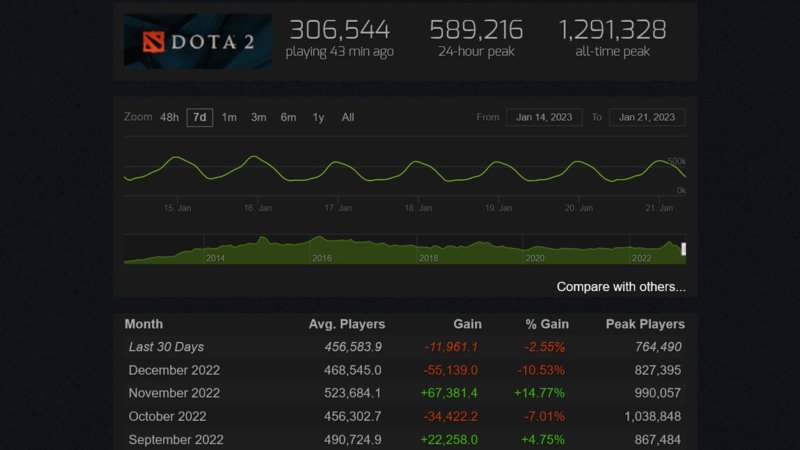Click average players value 468,545.0
The image size is (800, 450).
(x=353, y=370)
